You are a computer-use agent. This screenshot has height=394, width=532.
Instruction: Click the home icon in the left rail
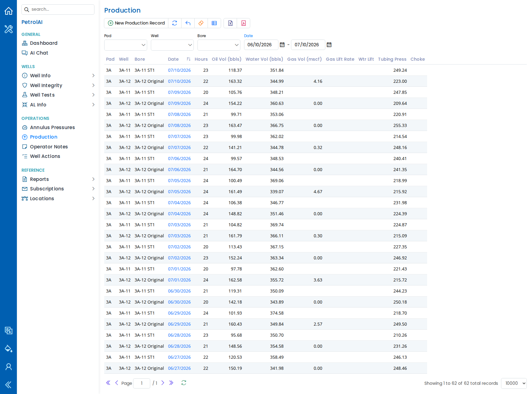click(9, 11)
